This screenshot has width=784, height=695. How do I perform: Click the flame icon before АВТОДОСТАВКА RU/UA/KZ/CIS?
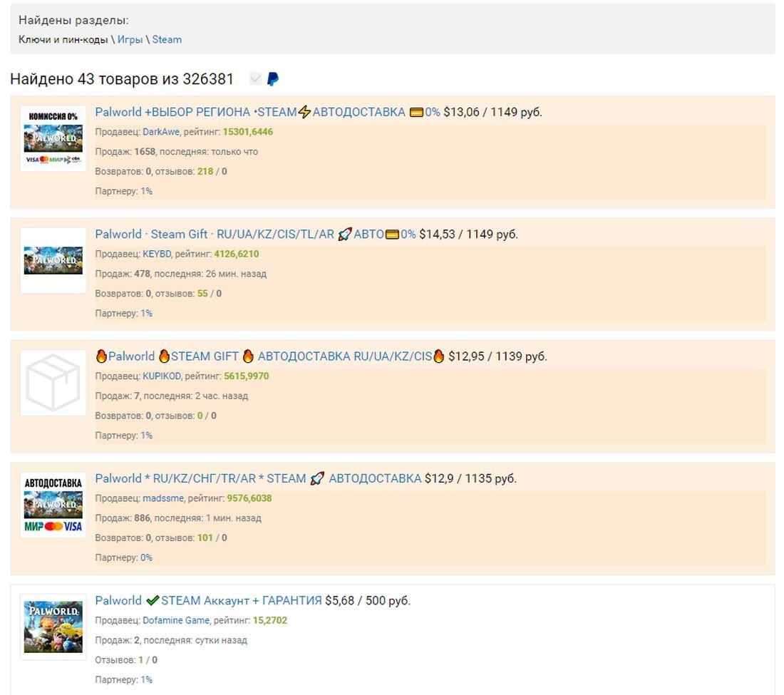[x=248, y=356]
